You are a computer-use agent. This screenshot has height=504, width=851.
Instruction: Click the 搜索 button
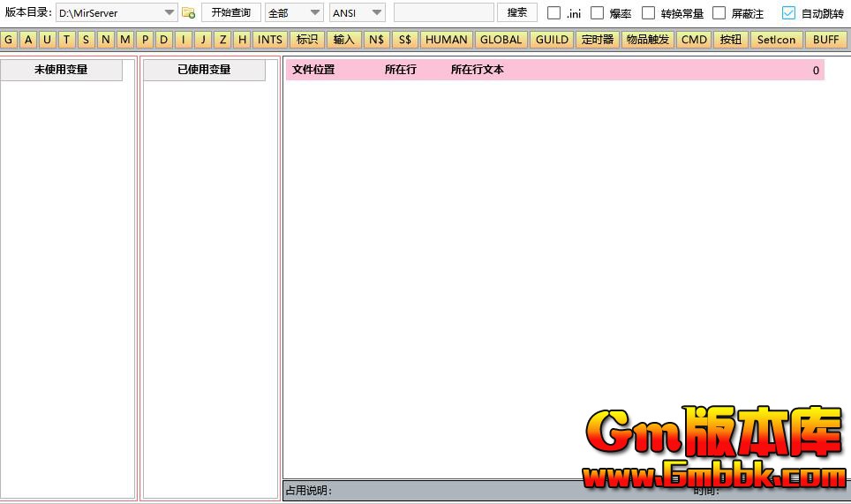pos(517,12)
